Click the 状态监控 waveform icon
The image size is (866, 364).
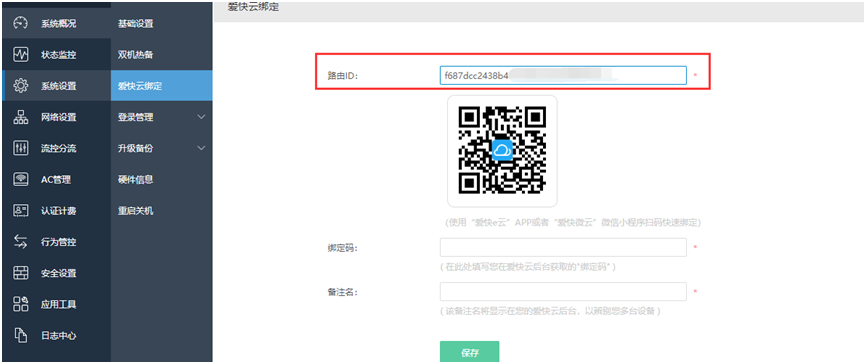20,55
